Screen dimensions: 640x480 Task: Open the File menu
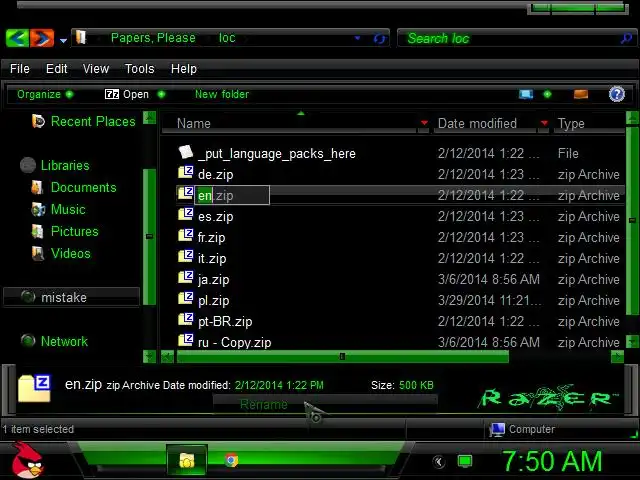point(20,69)
